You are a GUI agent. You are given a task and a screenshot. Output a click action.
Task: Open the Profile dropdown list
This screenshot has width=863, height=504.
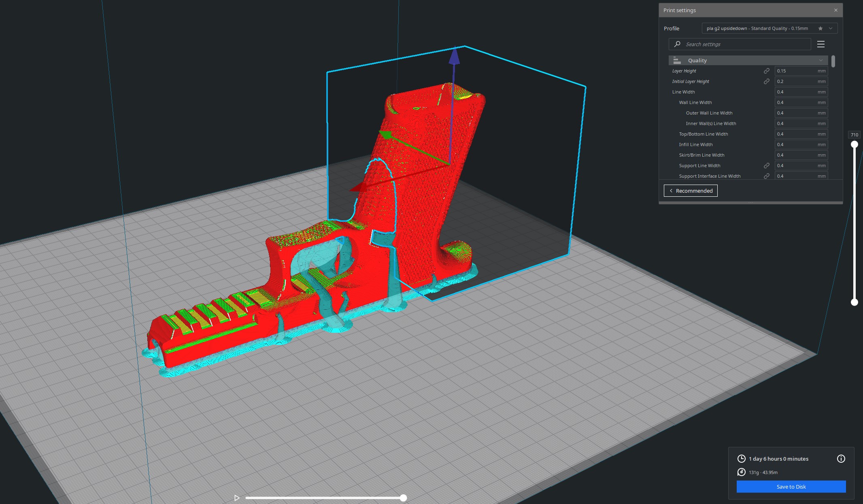click(830, 28)
